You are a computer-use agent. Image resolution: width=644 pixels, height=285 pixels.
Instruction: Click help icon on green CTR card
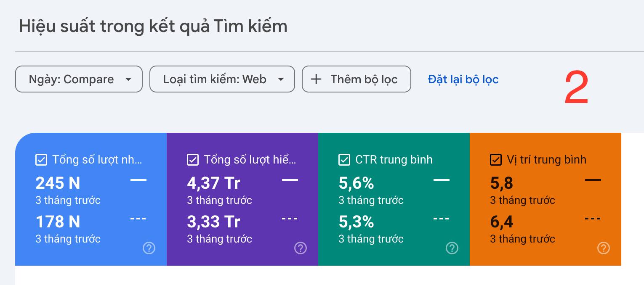(x=452, y=248)
